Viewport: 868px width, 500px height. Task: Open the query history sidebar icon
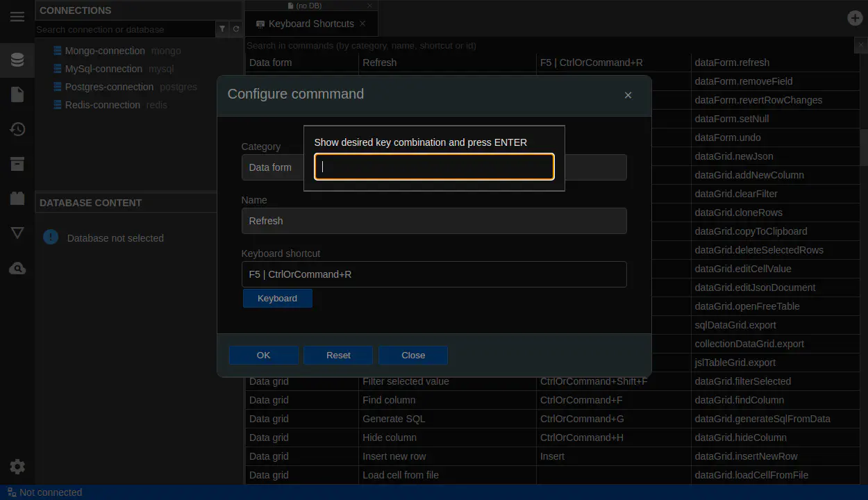tap(17, 129)
